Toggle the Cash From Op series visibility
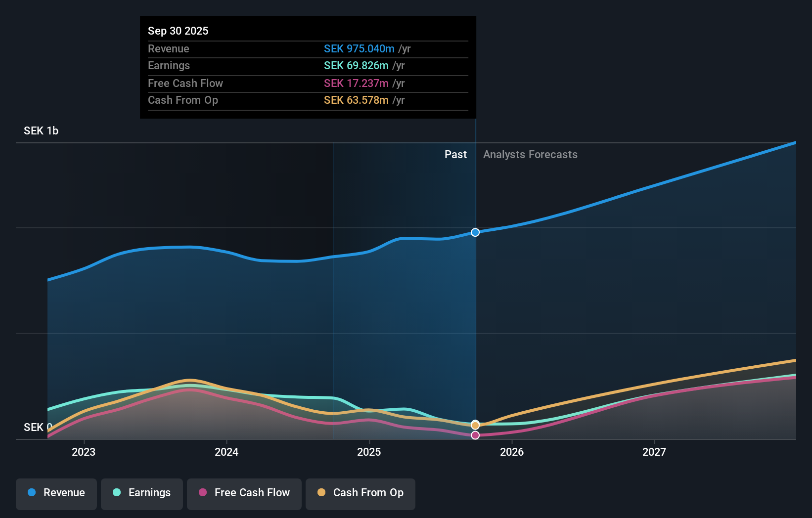 (x=361, y=494)
